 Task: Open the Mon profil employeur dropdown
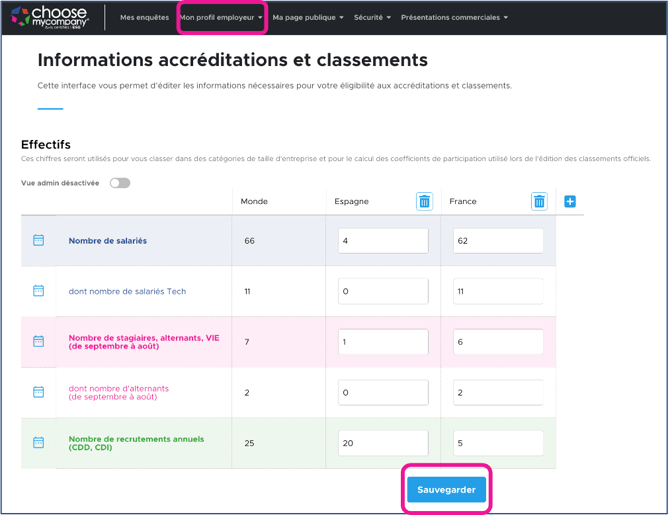[221, 17]
